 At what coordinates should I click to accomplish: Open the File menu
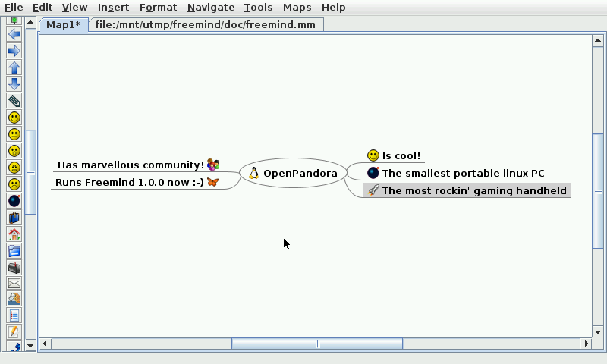pyautogui.click(x=14, y=8)
